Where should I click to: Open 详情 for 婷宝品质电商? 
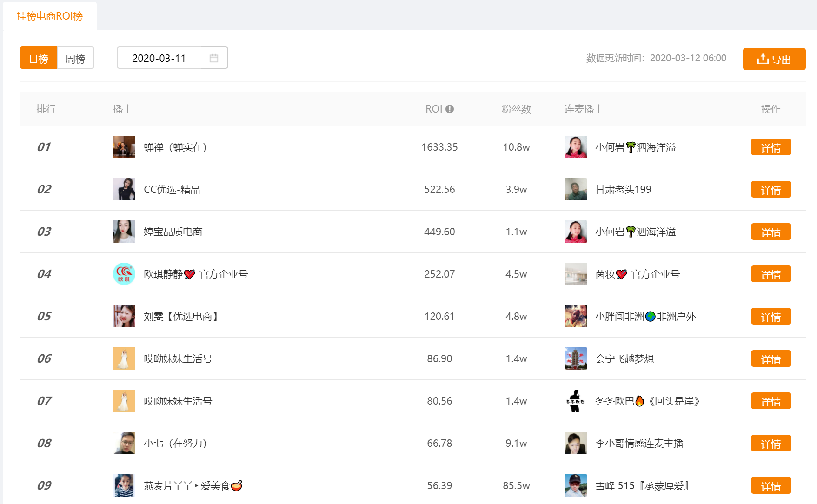pos(771,232)
